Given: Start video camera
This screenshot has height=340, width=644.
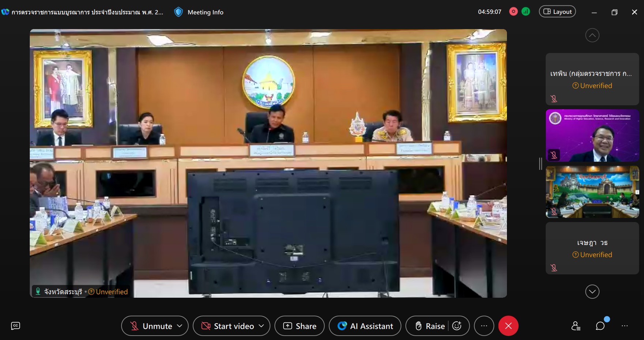Looking at the screenshot, I should (227, 326).
